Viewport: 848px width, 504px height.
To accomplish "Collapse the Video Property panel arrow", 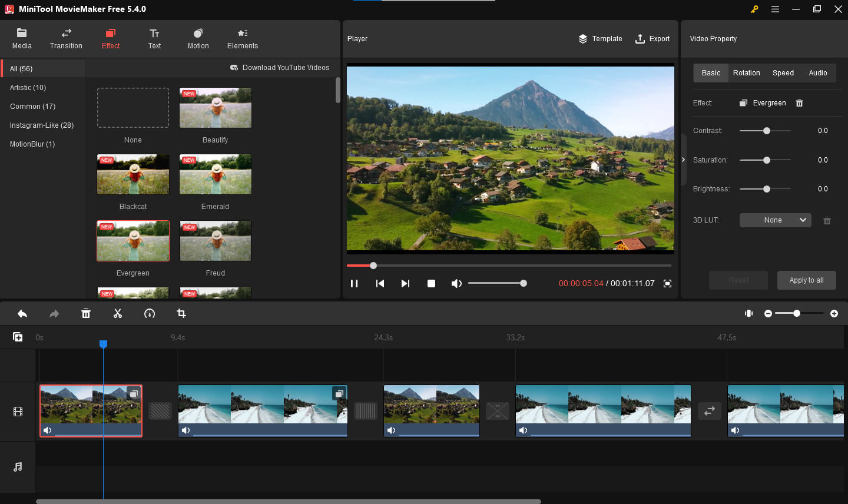I will tap(683, 160).
